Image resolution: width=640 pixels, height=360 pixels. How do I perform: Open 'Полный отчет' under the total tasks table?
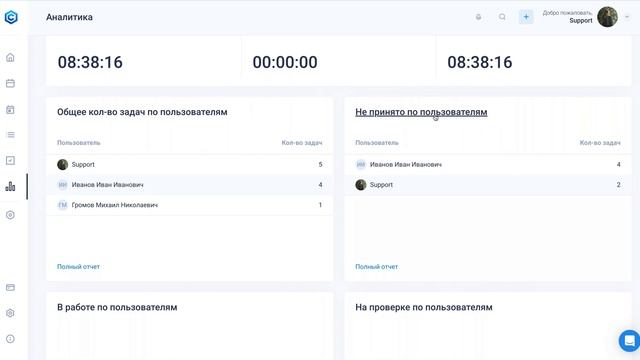(x=78, y=267)
